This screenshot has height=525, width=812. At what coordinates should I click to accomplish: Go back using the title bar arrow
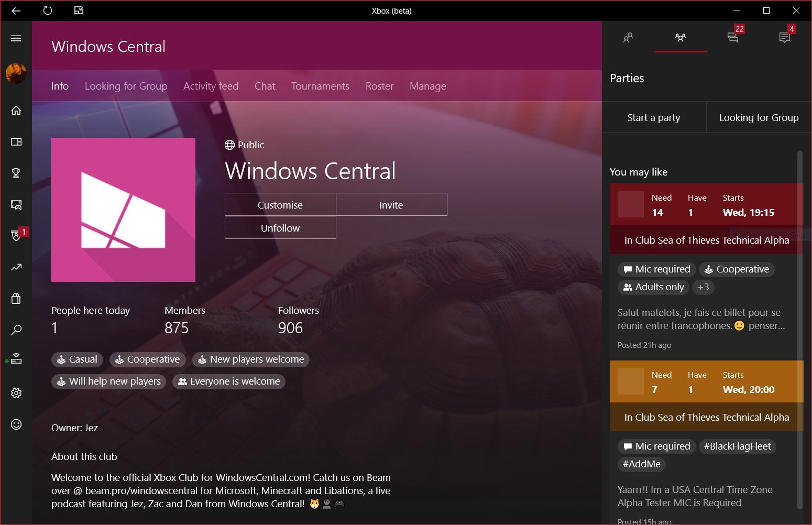click(16, 10)
